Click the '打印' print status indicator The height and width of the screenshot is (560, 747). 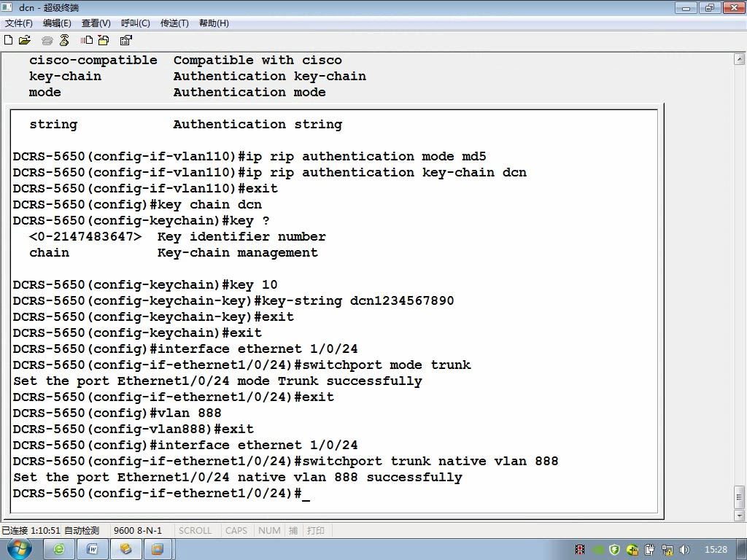(315, 531)
